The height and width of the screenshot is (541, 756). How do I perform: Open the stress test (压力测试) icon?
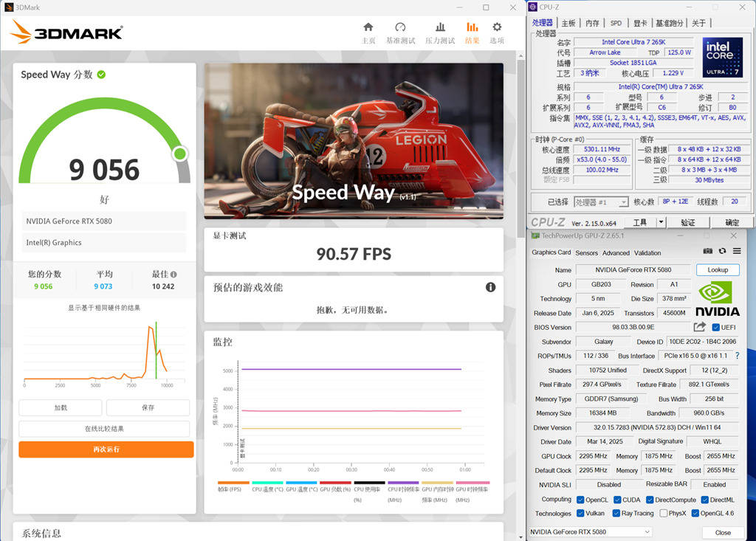(x=440, y=27)
